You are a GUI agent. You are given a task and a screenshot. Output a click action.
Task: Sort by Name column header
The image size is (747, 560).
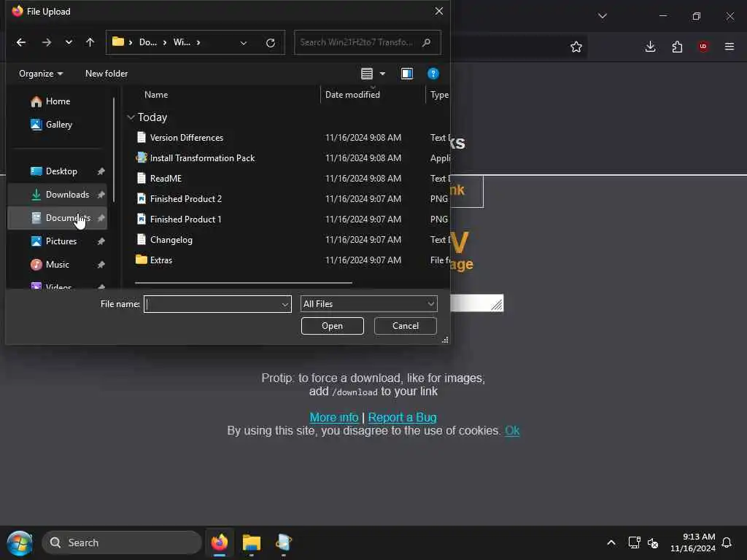(156, 94)
